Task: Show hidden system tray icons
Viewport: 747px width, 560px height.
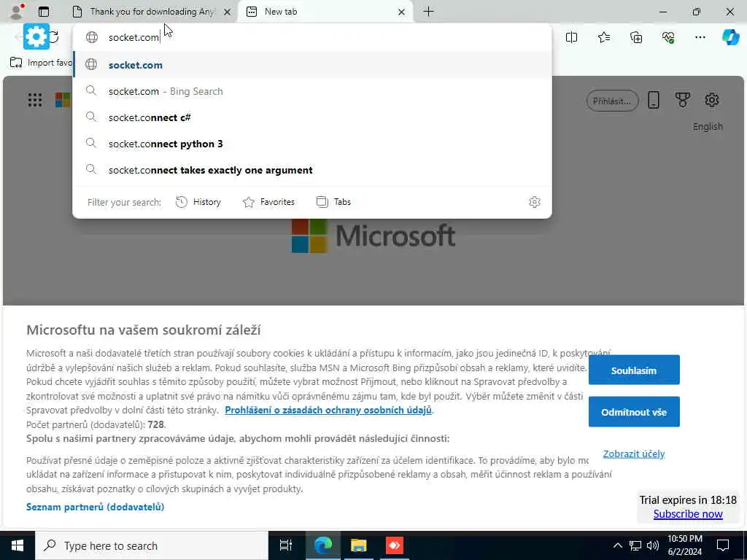Action: point(617,545)
